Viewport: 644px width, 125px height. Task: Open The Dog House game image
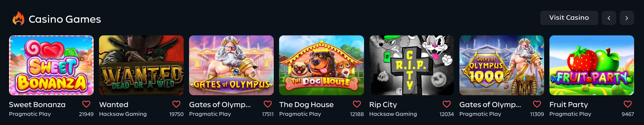click(322, 65)
